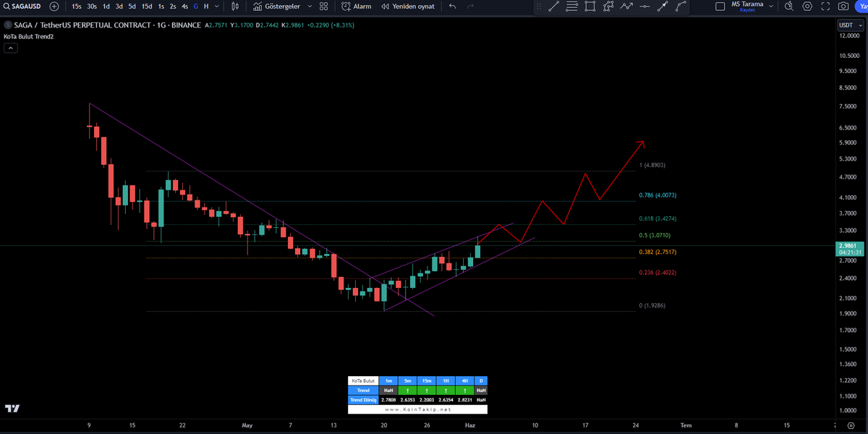Select the 2s interval button
Viewport: 868px width, 434px height.
173,6
